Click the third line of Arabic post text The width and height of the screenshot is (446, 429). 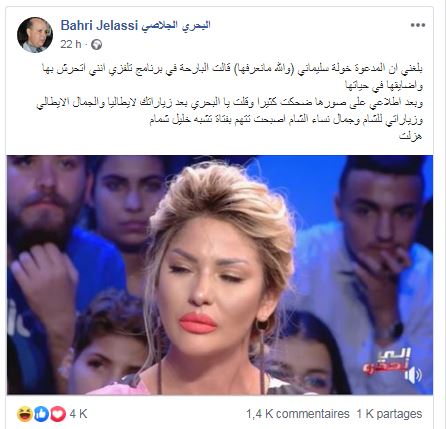229,103
